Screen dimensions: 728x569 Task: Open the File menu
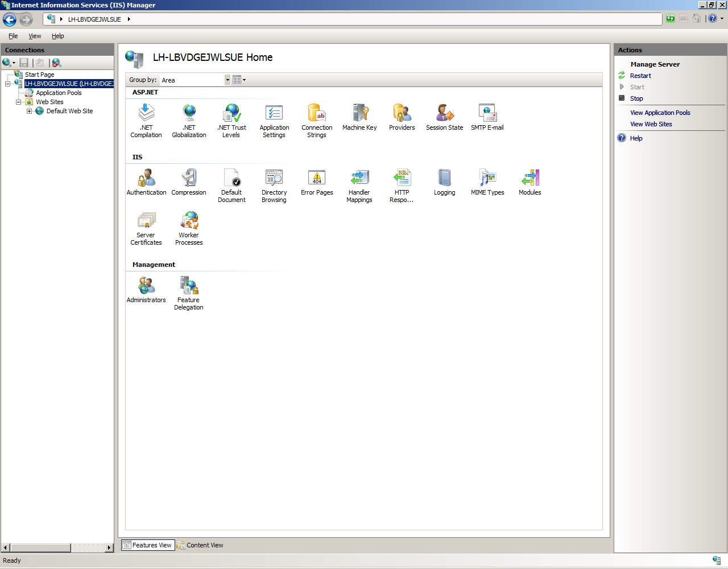pyautogui.click(x=13, y=36)
